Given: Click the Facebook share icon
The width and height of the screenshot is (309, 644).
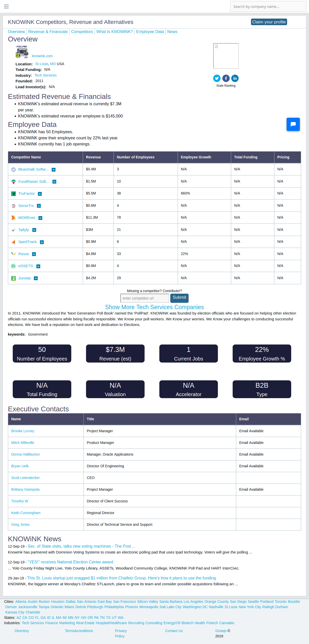Looking at the screenshot, I should pyautogui.click(x=226, y=78).
